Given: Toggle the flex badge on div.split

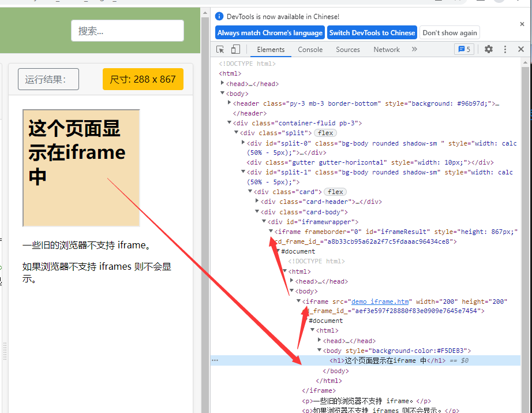Looking at the screenshot, I should (325, 133).
